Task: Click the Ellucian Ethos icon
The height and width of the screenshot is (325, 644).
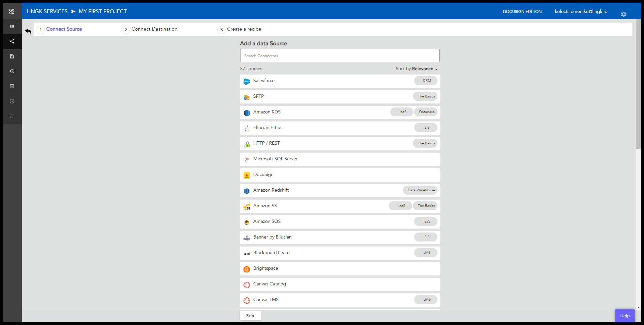Action: click(x=247, y=128)
